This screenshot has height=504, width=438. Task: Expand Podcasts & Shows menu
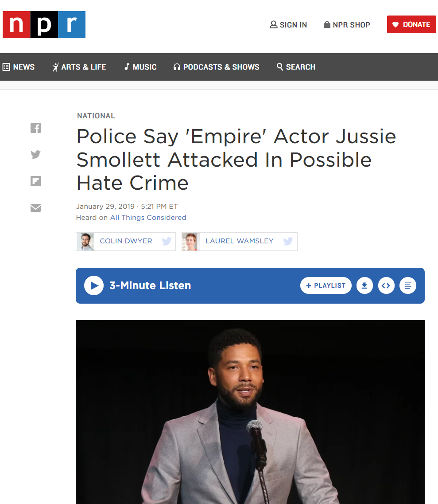(217, 67)
